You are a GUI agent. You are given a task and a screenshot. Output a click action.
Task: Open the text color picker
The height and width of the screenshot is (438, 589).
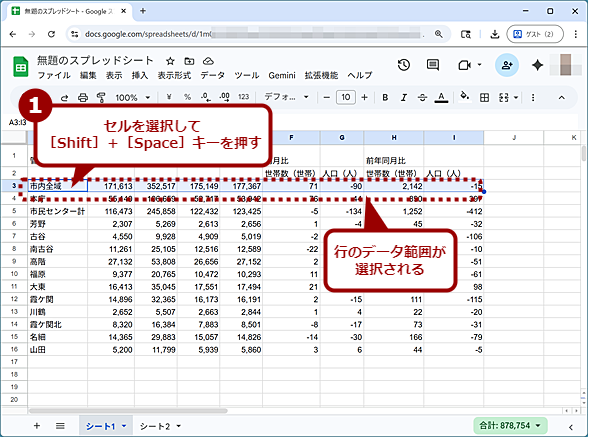point(441,98)
